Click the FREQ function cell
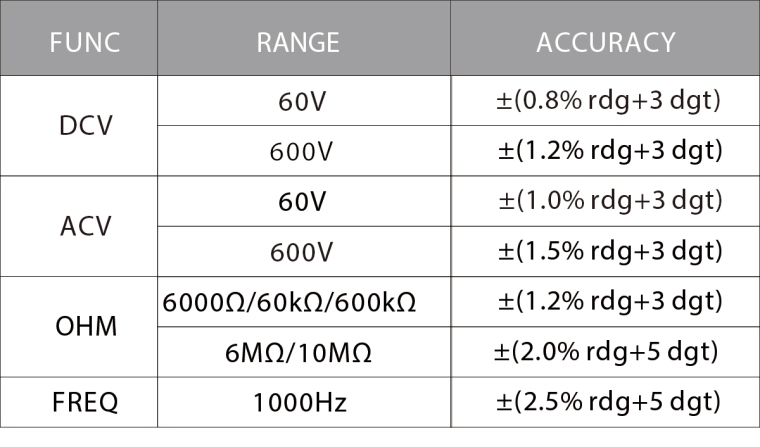 click(86, 403)
